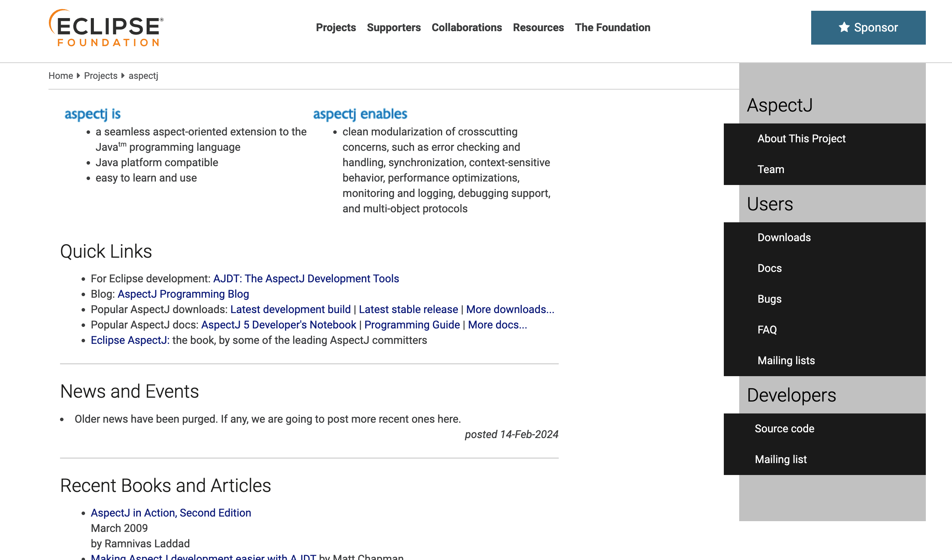Viewport: 952px width, 560px height.
Task: Click Docs in the Users sidebar
Action: pyautogui.click(x=769, y=268)
